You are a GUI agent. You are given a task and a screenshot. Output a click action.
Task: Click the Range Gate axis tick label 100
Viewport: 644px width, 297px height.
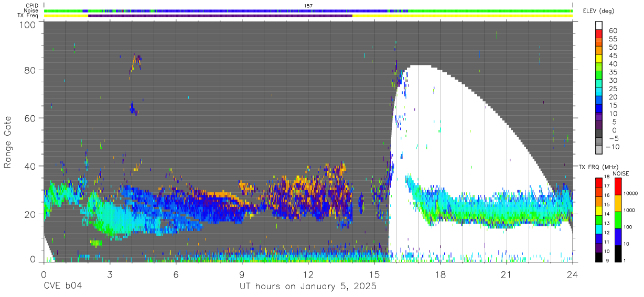point(28,24)
